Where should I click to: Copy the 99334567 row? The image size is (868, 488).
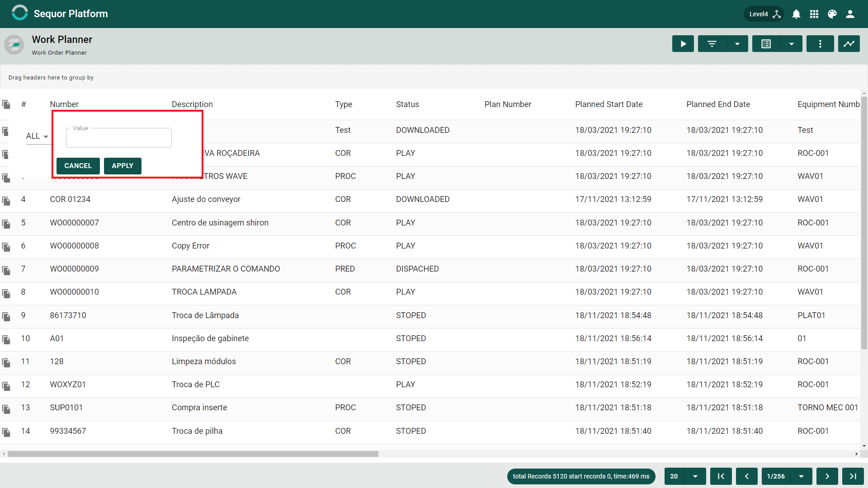click(6, 432)
